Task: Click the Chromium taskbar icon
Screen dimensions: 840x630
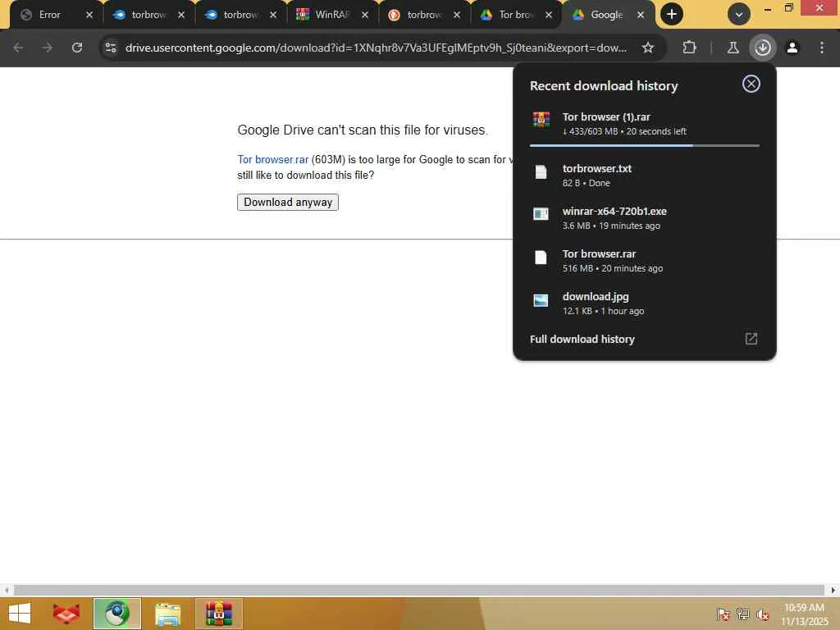Action: 116,614
